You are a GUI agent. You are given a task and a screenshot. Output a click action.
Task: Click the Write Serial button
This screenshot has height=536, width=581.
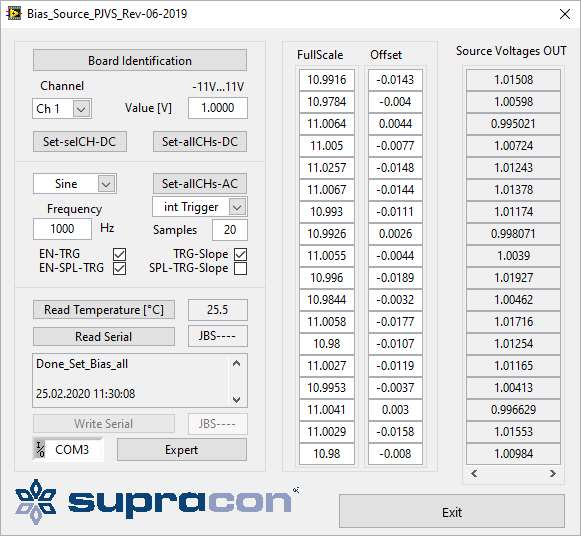104,424
